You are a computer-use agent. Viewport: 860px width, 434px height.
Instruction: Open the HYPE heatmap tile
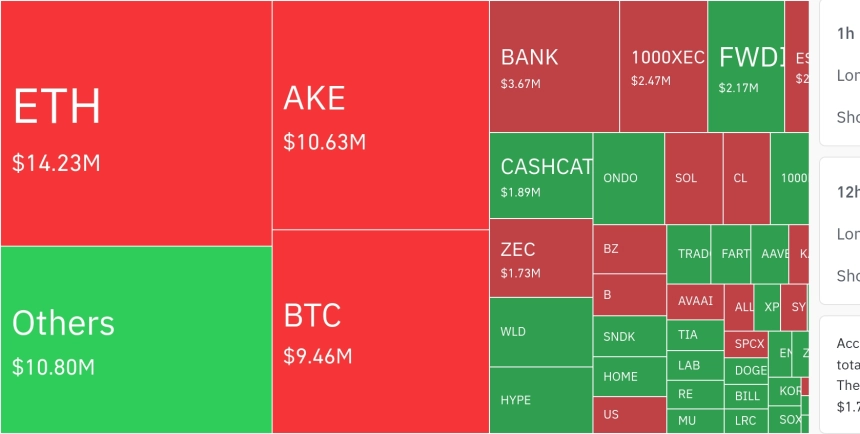541,400
